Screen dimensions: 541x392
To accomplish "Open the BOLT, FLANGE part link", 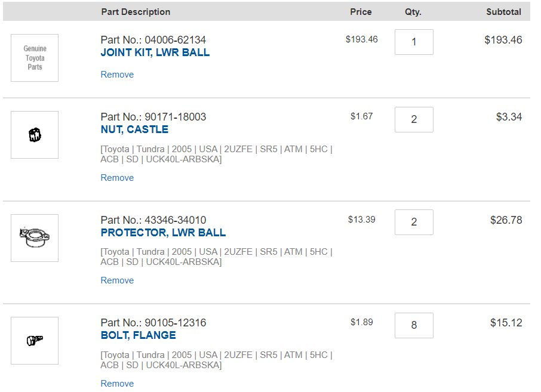I will pos(138,335).
